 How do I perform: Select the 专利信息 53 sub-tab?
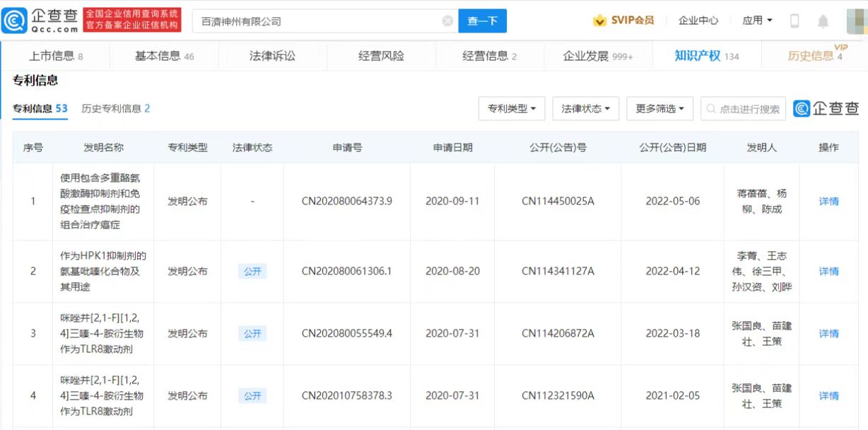point(40,108)
